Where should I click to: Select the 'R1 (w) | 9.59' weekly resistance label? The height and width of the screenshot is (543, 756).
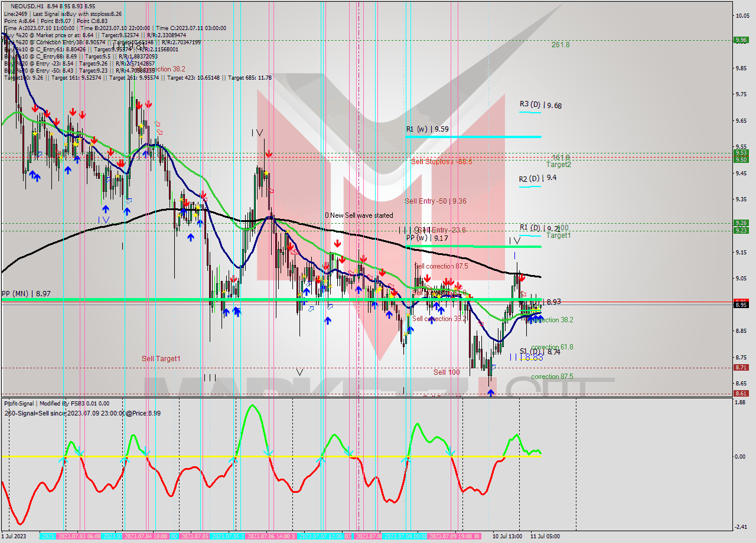[x=428, y=129]
